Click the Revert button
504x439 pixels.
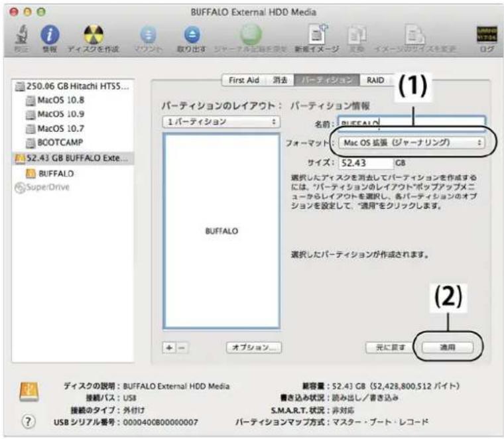(390, 347)
